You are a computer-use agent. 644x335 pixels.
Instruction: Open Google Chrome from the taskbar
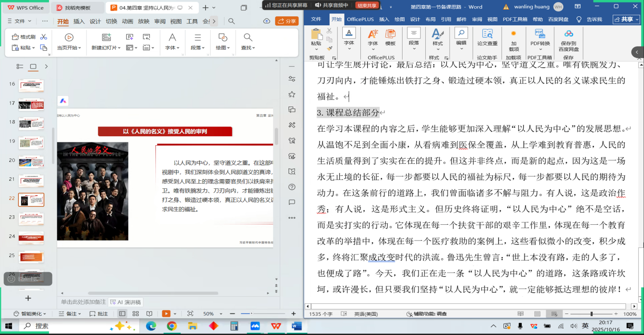[x=172, y=326]
